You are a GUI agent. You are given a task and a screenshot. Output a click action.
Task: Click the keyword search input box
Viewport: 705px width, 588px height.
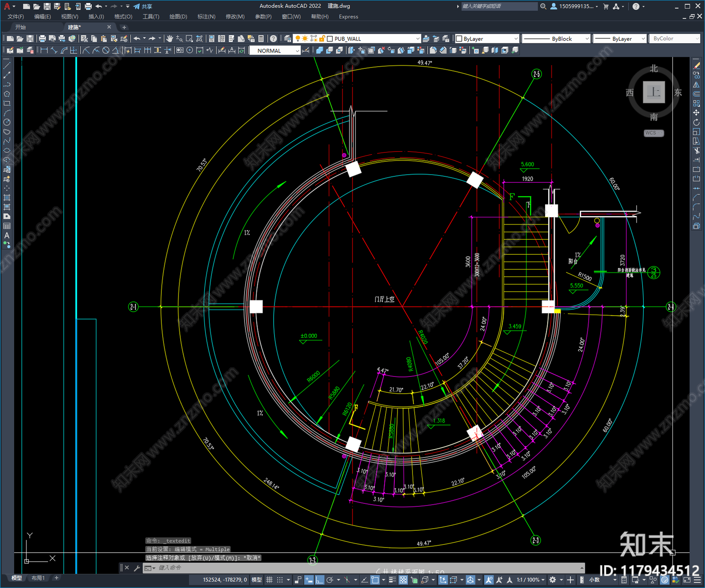pyautogui.click(x=499, y=6)
